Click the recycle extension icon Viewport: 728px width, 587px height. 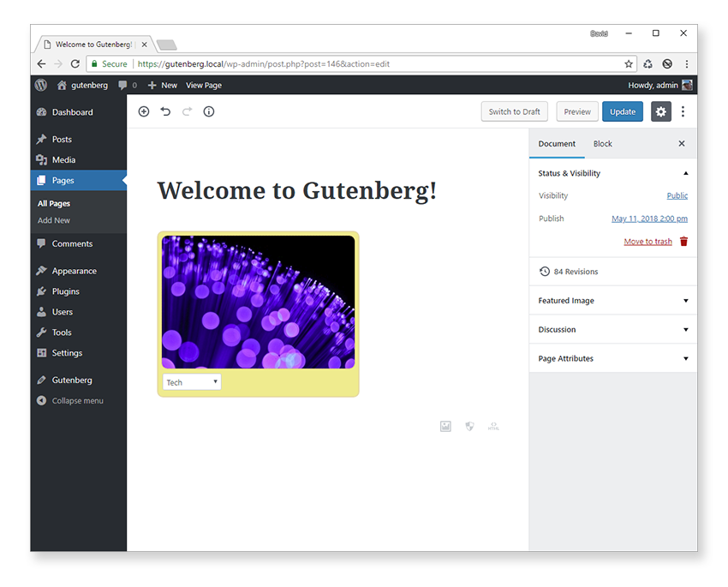click(x=648, y=64)
